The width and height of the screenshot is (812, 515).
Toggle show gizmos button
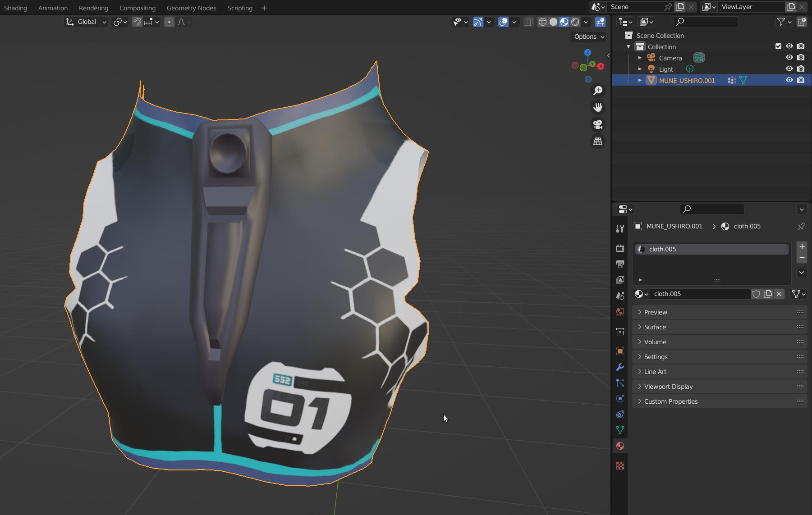pos(478,22)
